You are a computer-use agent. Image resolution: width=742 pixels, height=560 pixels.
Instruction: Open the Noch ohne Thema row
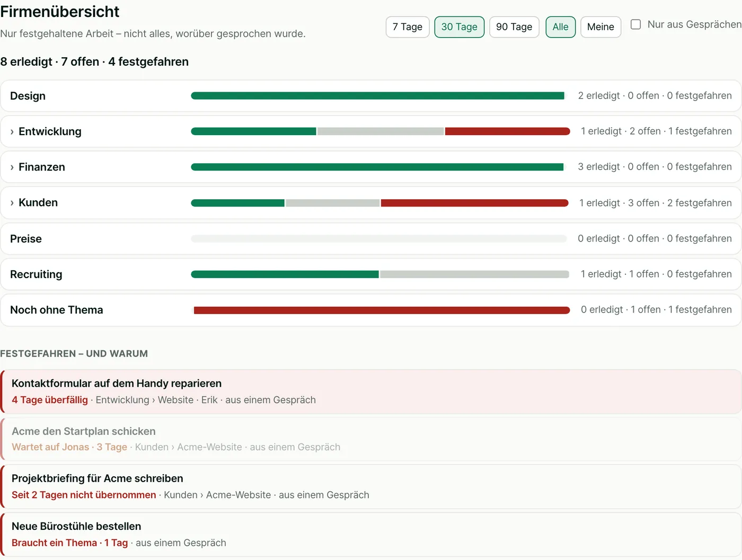(371, 310)
